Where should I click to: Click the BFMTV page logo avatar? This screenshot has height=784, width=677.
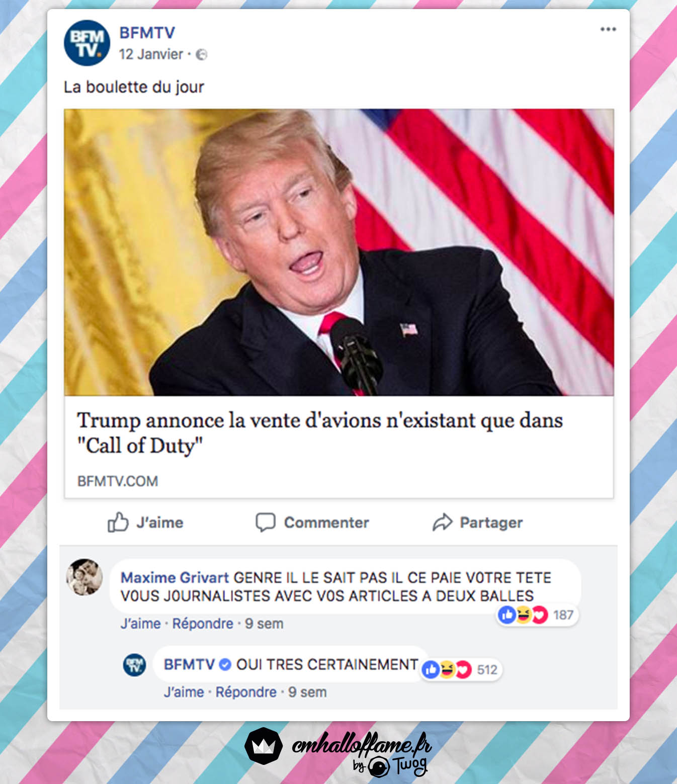(x=87, y=43)
